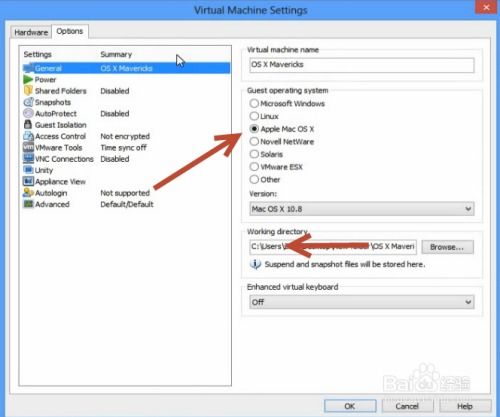This screenshot has height=417, width=500.
Task: Select the Snapshots icon
Action: coord(28,102)
